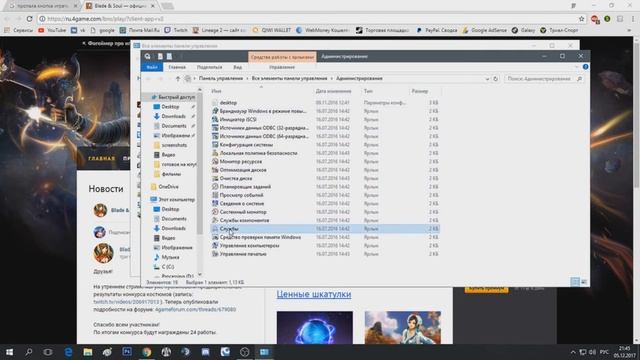Select Службы компонентов shortcut icon
Screen dimensions: 640x360
215,220
